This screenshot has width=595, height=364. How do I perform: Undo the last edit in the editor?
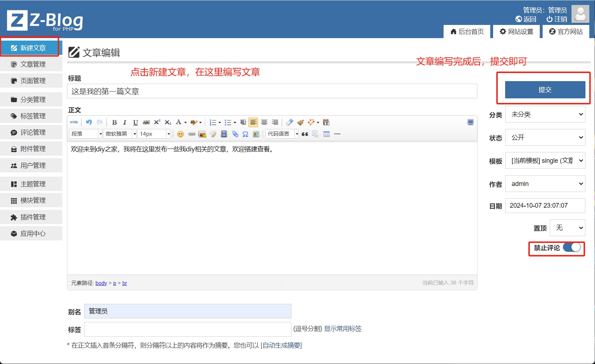click(x=89, y=122)
